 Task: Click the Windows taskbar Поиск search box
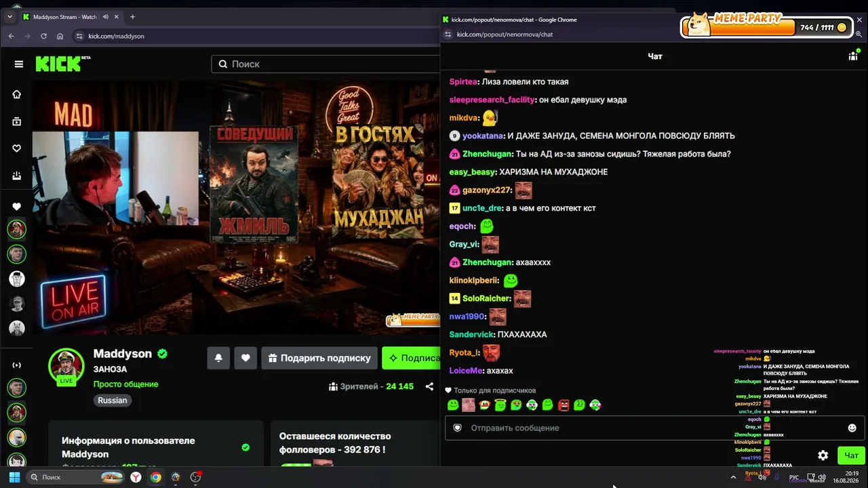[76, 477]
